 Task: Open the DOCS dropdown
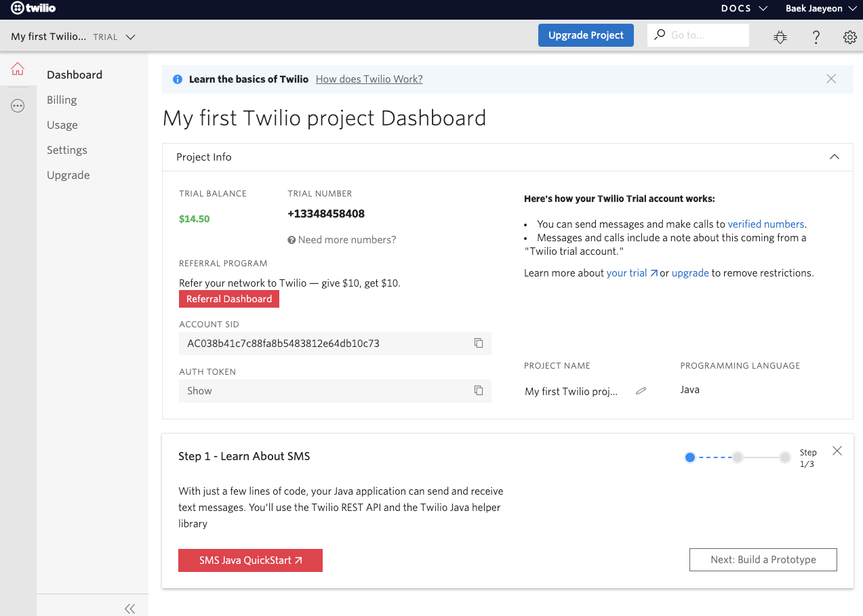[744, 9]
